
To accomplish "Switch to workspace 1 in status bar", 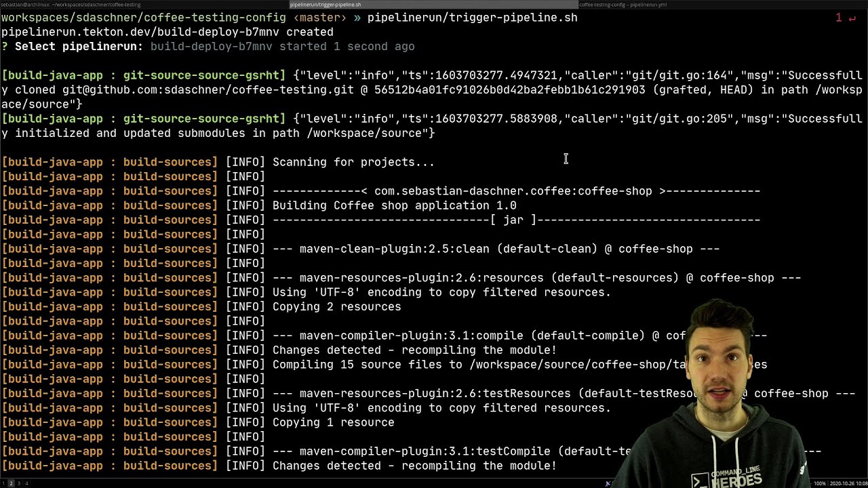I will click(x=3, y=483).
